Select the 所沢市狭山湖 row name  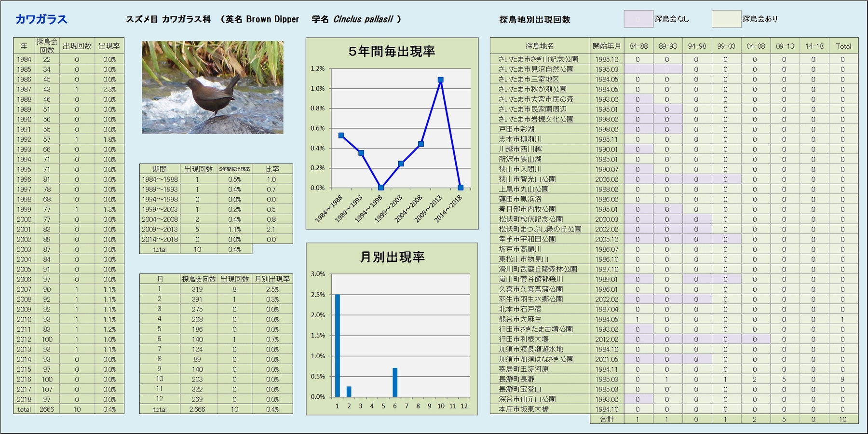point(520,159)
